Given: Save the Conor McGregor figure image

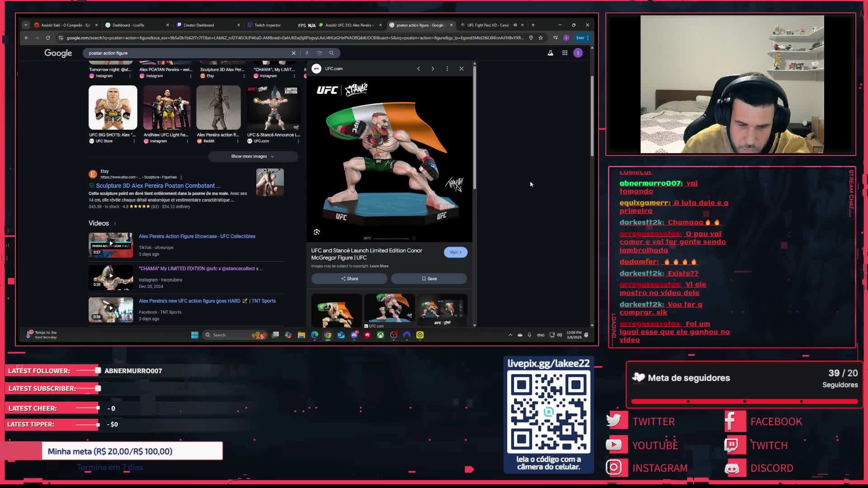Looking at the screenshot, I should [429, 279].
